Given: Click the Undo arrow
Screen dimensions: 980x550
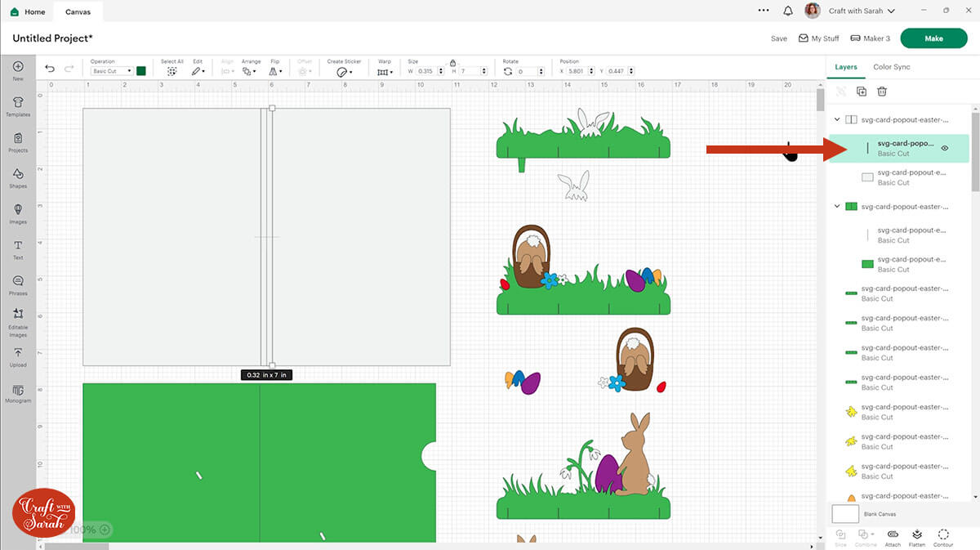Looking at the screenshot, I should pos(51,69).
